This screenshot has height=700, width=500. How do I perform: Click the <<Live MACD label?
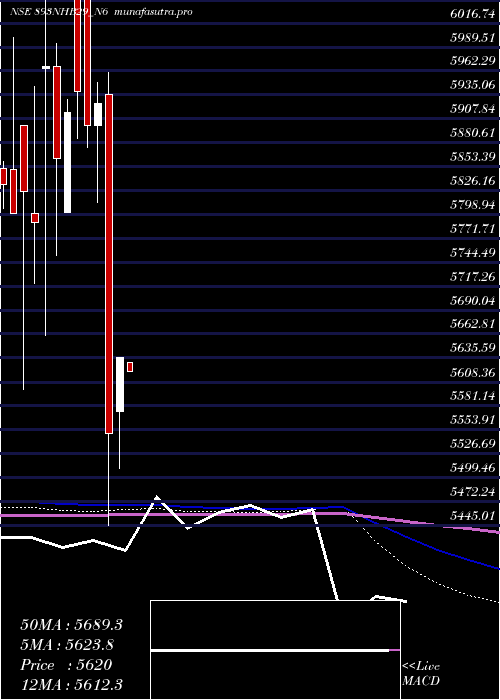421,674
